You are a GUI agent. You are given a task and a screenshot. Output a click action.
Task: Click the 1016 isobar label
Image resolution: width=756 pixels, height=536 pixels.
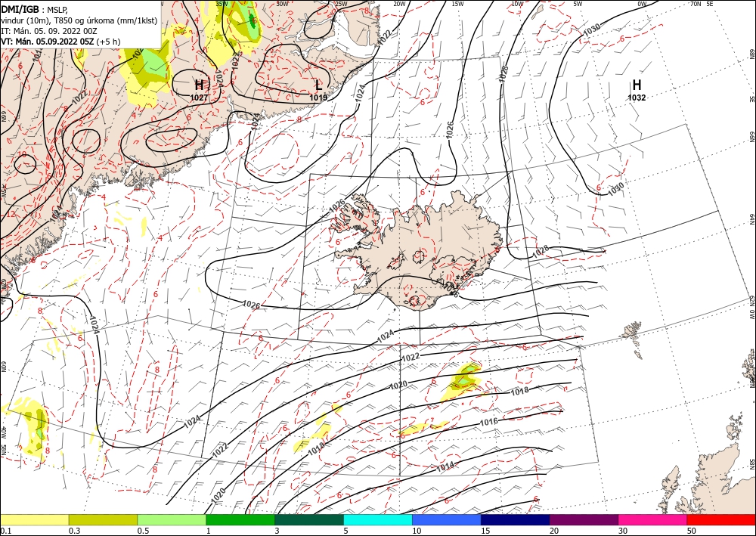[x=489, y=423]
